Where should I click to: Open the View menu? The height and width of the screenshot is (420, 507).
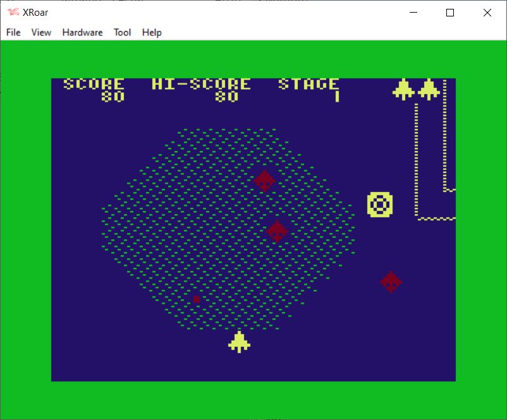point(41,32)
